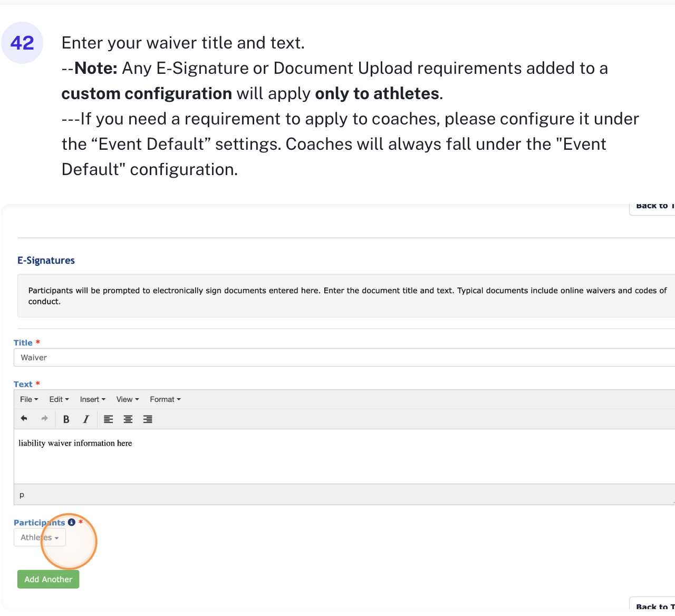This screenshot has height=616, width=675.
Task: Center align the waiver text
Action: click(128, 419)
